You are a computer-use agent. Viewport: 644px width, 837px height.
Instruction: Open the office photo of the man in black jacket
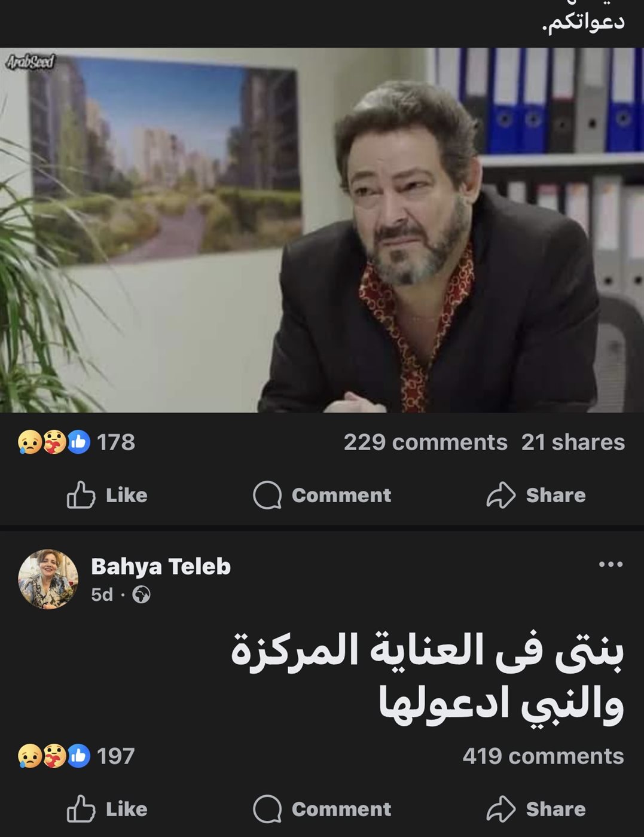coord(322,230)
